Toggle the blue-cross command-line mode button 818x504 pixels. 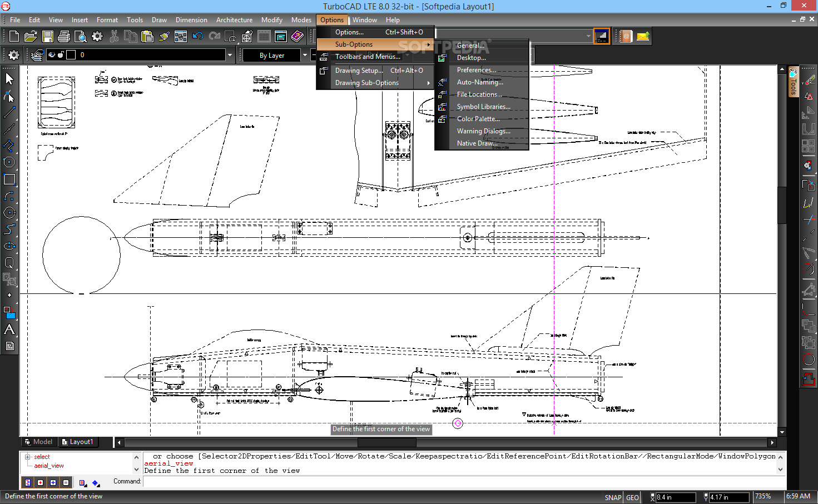coord(53,483)
